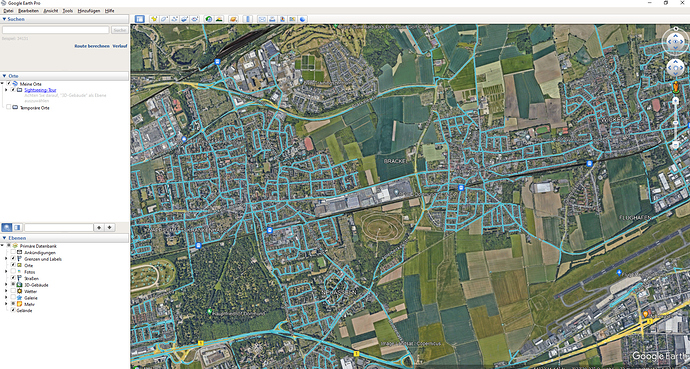
Task: Uncheck the Straßen layer checkbox
Action: click(13, 278)
